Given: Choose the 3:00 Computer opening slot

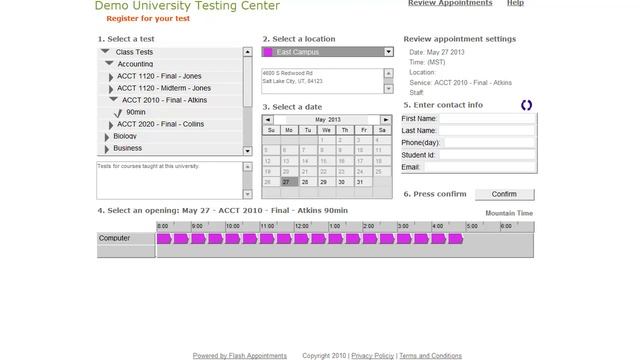Looking at the screenshot, I should click(x=404, y=239).
